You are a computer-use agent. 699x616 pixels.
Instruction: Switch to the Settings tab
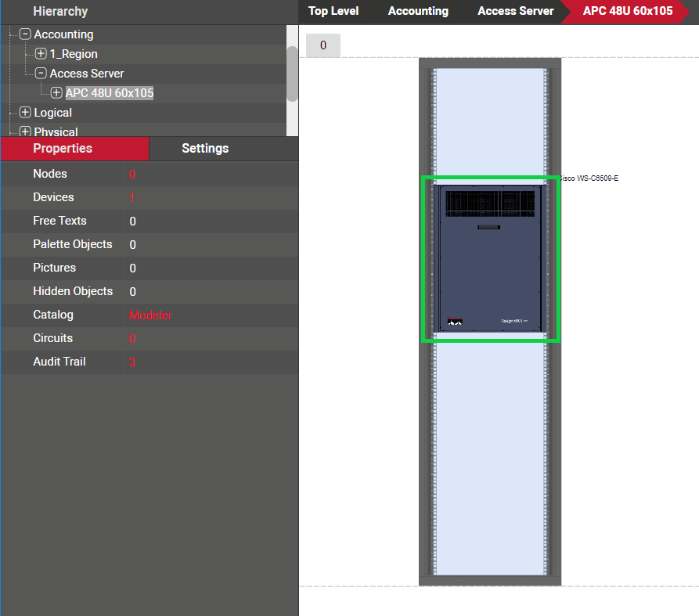point(205,148)
